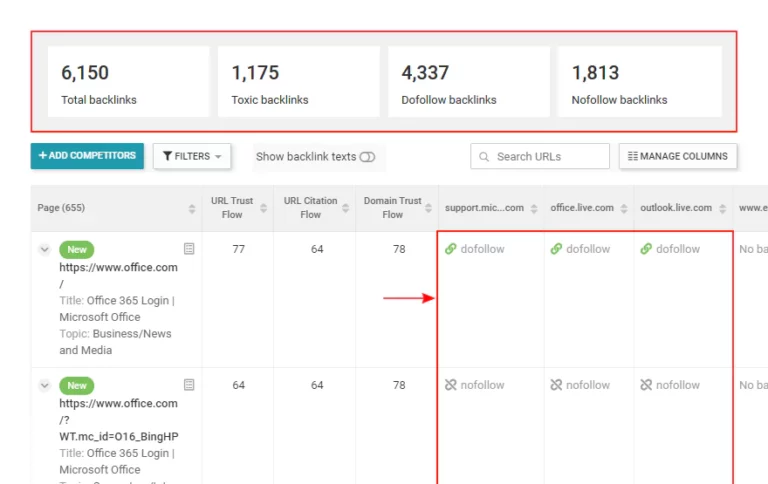Click the New badge on office.com/ row
768x484 pixels.
tap(77, 249)
